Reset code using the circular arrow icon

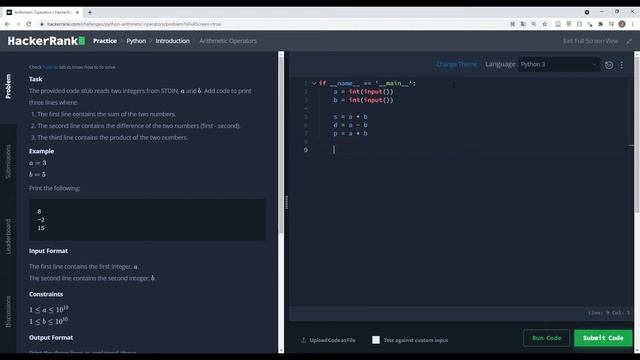click(609, 65)
